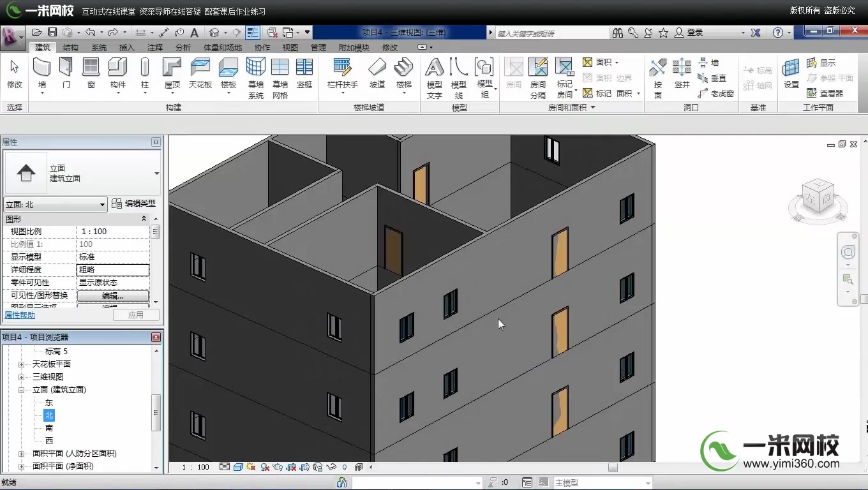The image size is (868, 490).
Task: Toggle visual style cube in view control bar
Action: [238, 467]
